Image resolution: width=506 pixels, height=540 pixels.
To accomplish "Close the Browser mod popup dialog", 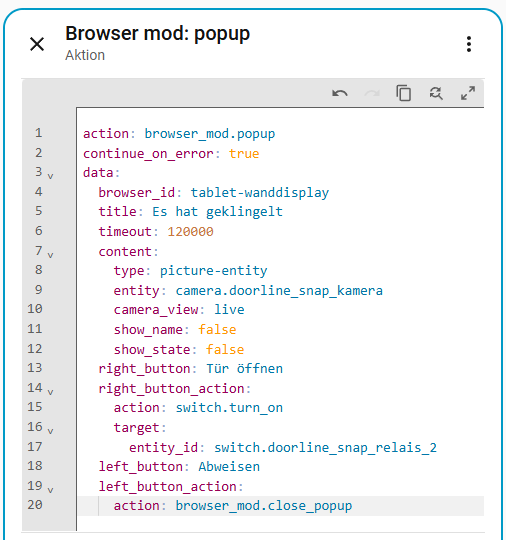I will (x=37, y=44).
